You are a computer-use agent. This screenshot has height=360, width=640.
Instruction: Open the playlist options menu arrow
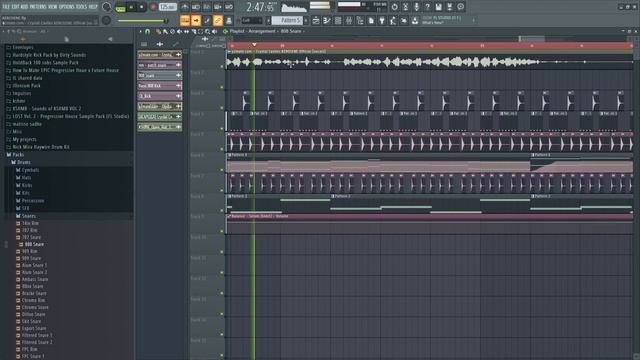click(x=140, y=31)
